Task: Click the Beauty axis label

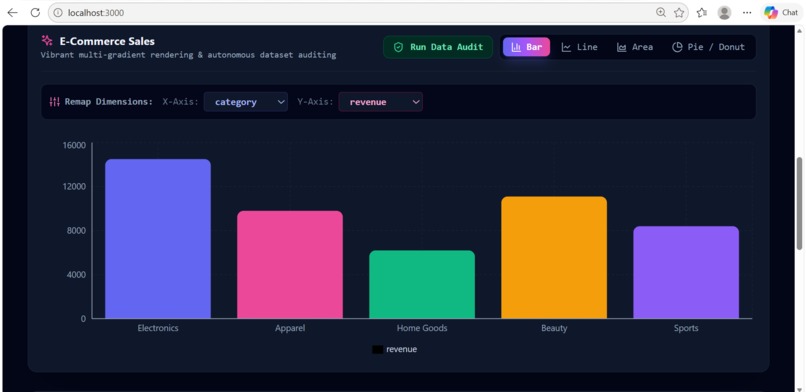Action: coord(554,328)
